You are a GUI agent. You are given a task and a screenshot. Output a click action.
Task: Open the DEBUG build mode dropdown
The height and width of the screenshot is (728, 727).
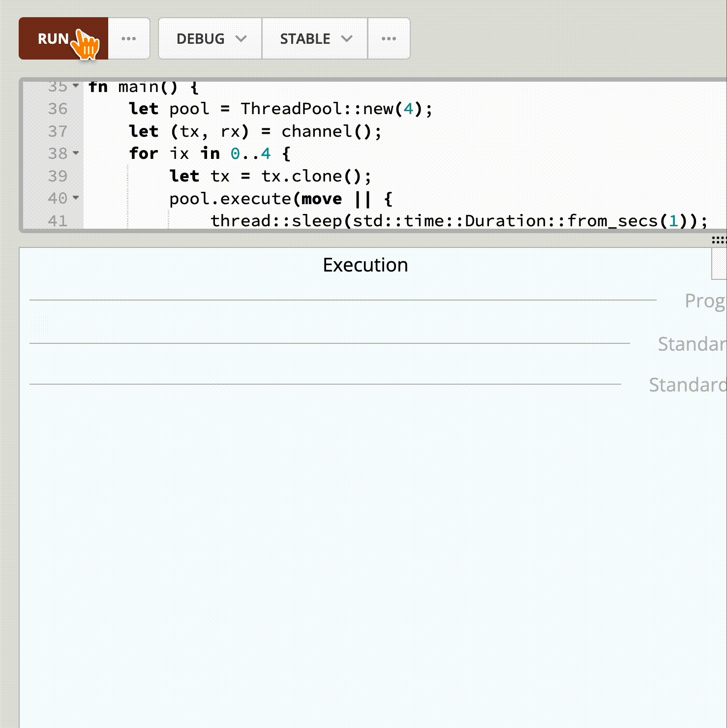click(x=209, y=38)
